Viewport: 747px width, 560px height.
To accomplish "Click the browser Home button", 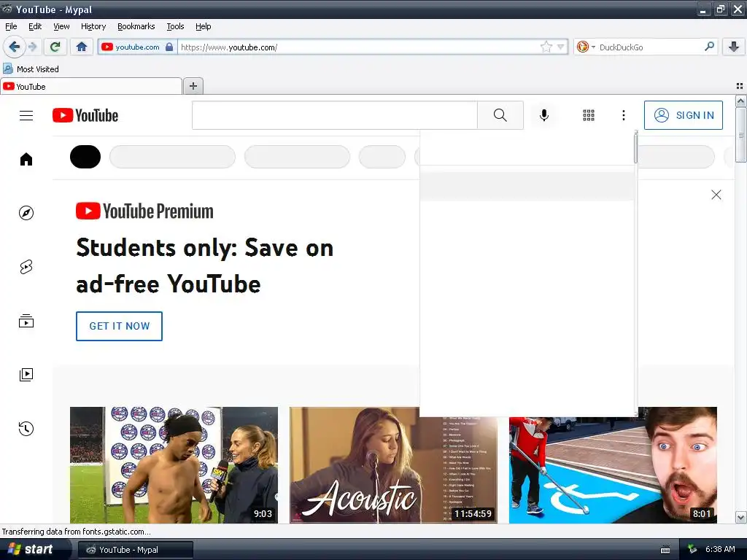I will [x=82, y=47].
